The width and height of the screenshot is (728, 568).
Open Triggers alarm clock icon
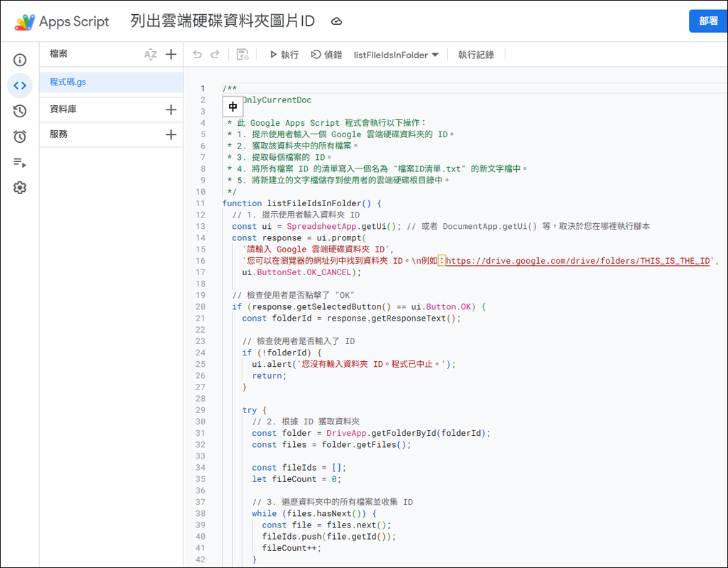coord(19,136)
